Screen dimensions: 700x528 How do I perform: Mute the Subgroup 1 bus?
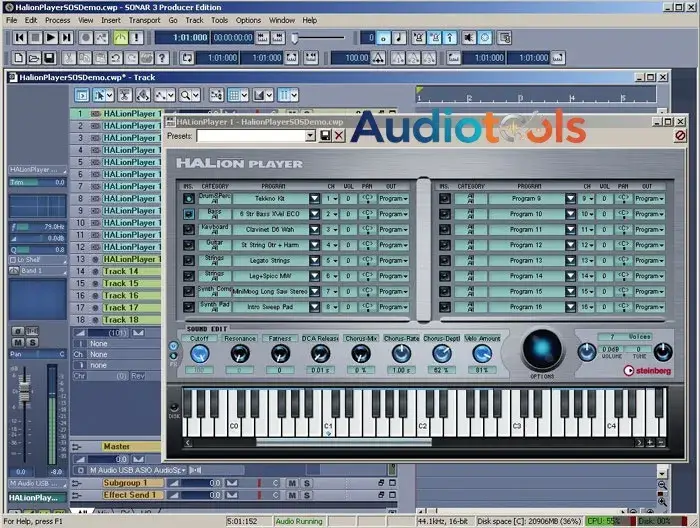(292, 483)
